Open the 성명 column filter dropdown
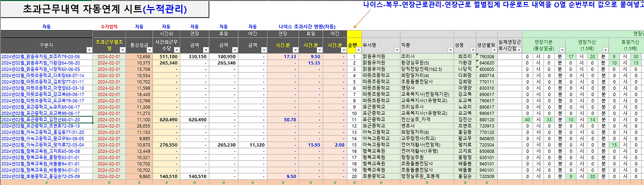 pyautogui.click(x=472, y=50)
